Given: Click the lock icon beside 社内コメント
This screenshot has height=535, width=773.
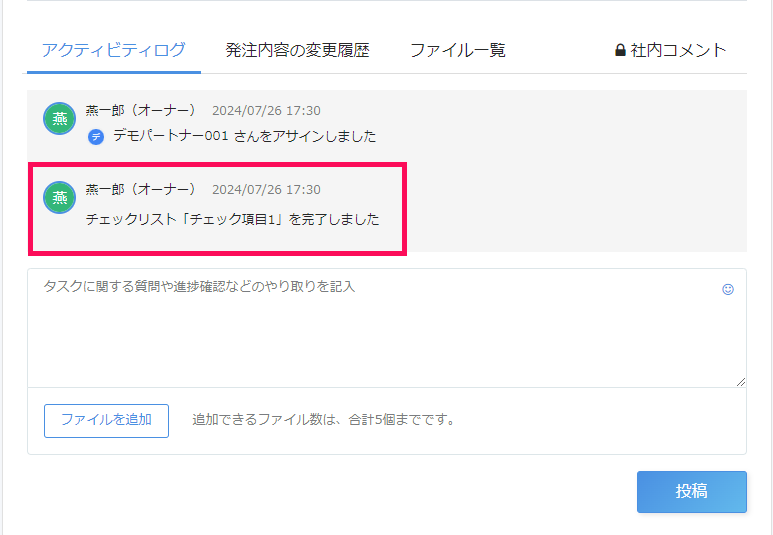Looking at the screenshot, I should click(620, 50).
